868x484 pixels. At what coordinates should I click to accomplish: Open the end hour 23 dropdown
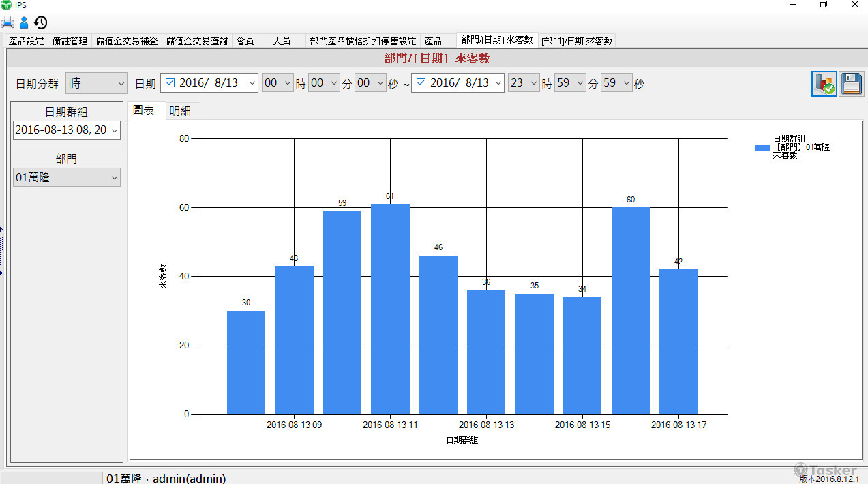tap(524, 83)
